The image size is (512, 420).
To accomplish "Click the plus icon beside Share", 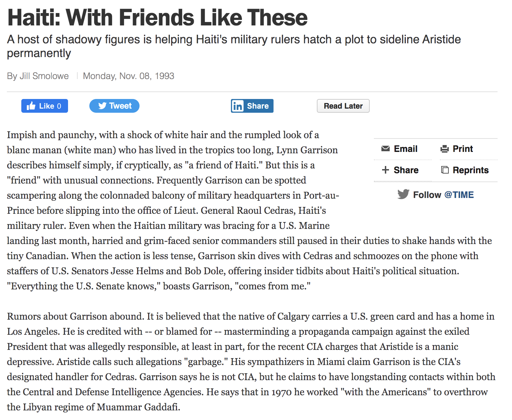I will [386, 170].
